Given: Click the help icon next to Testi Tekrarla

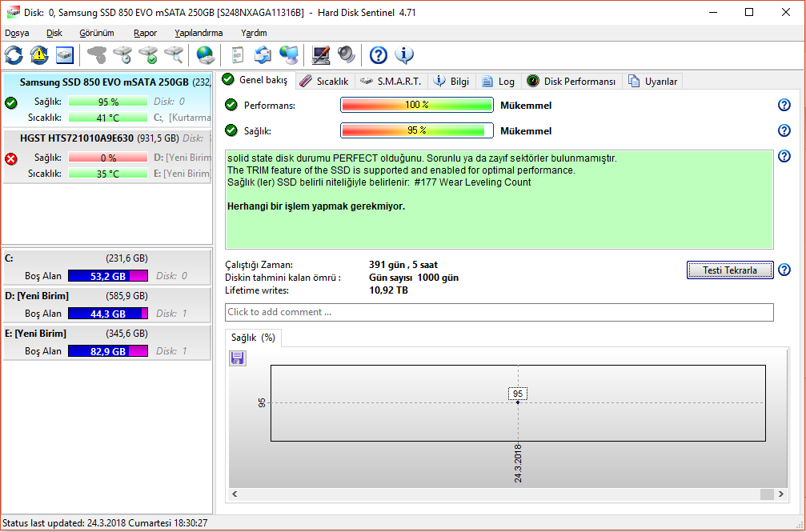Looking at the screenshot, I should click(784, 270).
